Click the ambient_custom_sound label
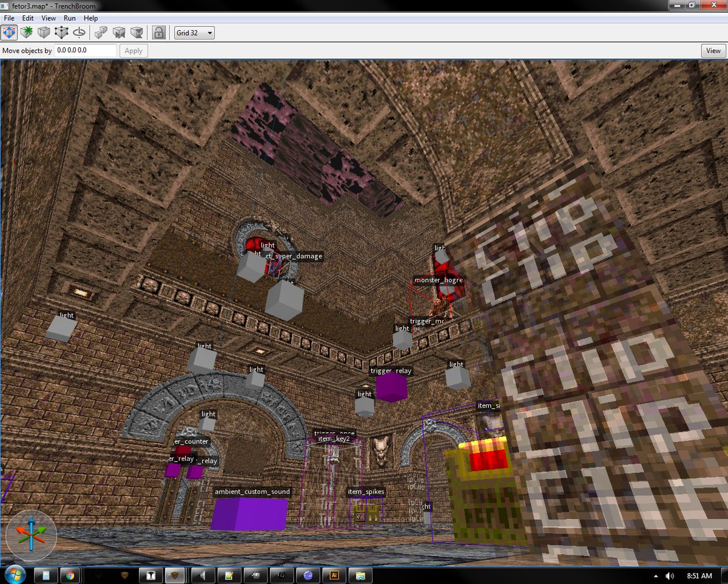 [252, 492]
